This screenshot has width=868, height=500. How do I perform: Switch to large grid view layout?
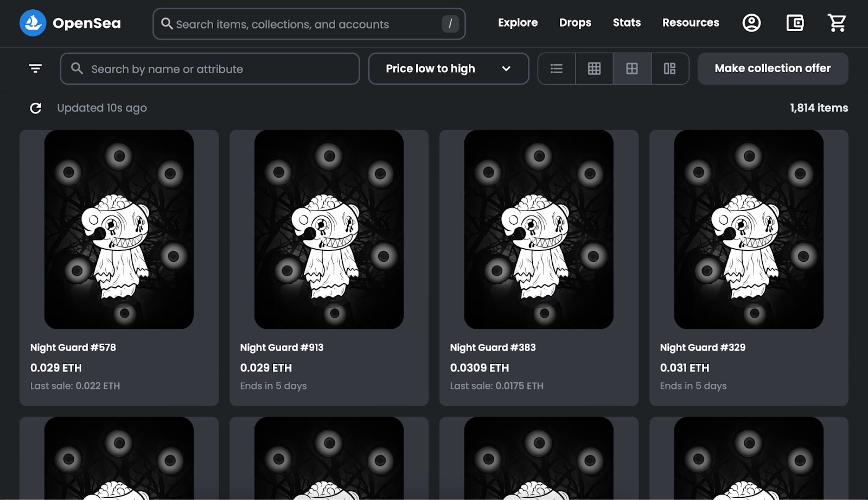click(x=632, y=68)
